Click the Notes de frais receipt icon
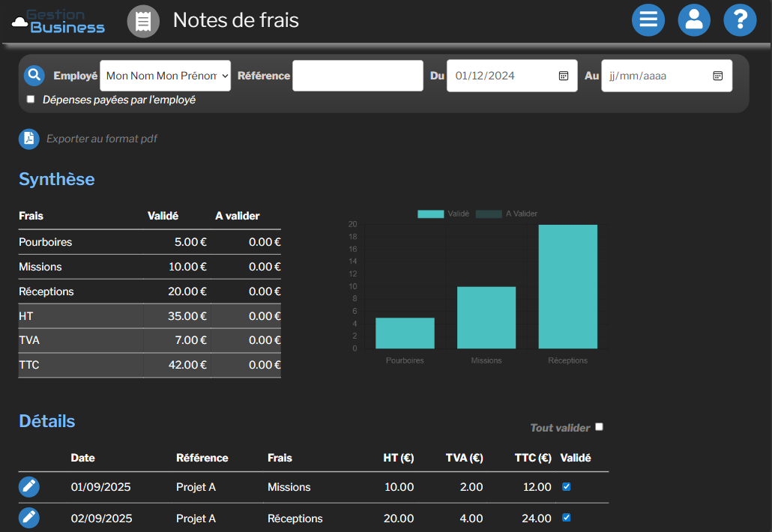This screenshot has width=772, height=532. click(x=143, y=21)
